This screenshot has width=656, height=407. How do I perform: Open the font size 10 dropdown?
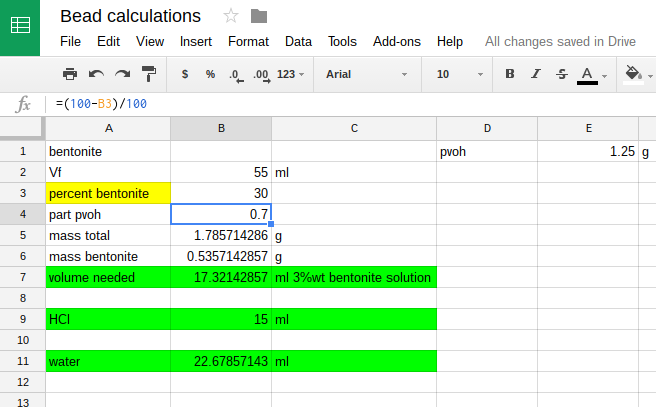click(456, 74)
